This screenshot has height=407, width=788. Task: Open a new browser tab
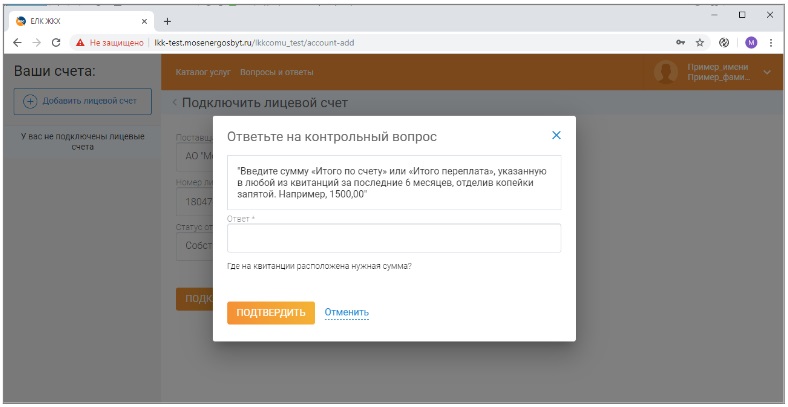(x=167, y=22)
